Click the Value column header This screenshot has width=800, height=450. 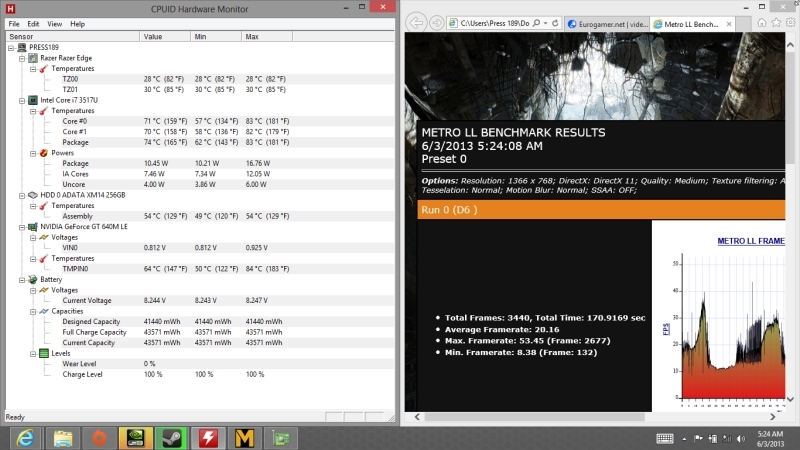pyautogui.click(x=165, y=37)
